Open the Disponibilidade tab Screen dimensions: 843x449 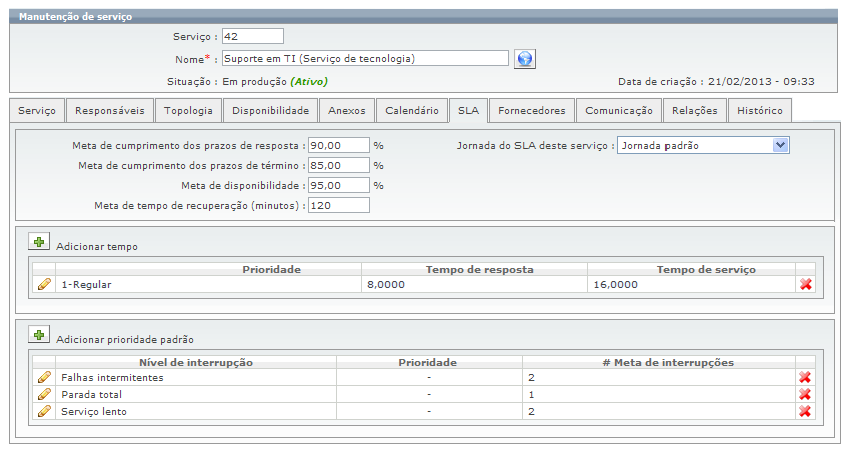[x=270, y=111]
